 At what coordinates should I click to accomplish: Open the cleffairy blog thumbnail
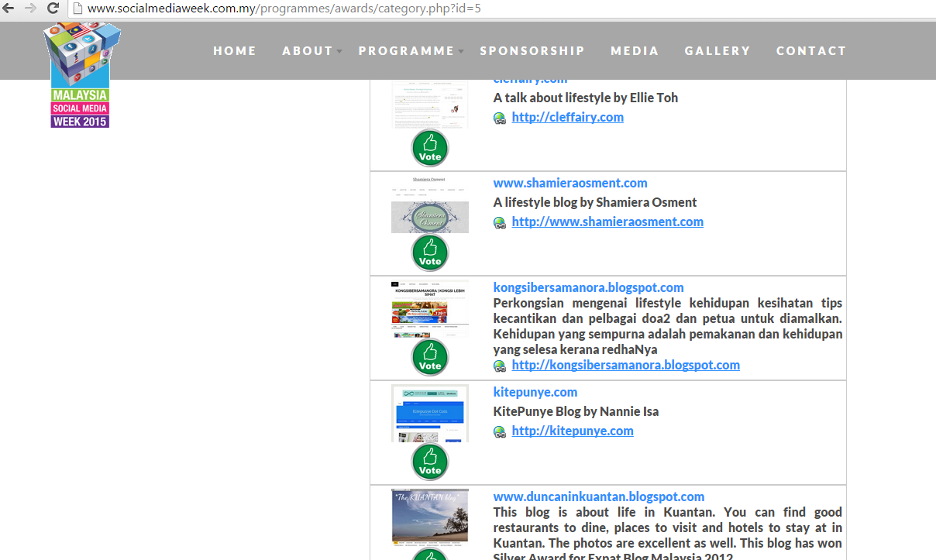point(430,105)
